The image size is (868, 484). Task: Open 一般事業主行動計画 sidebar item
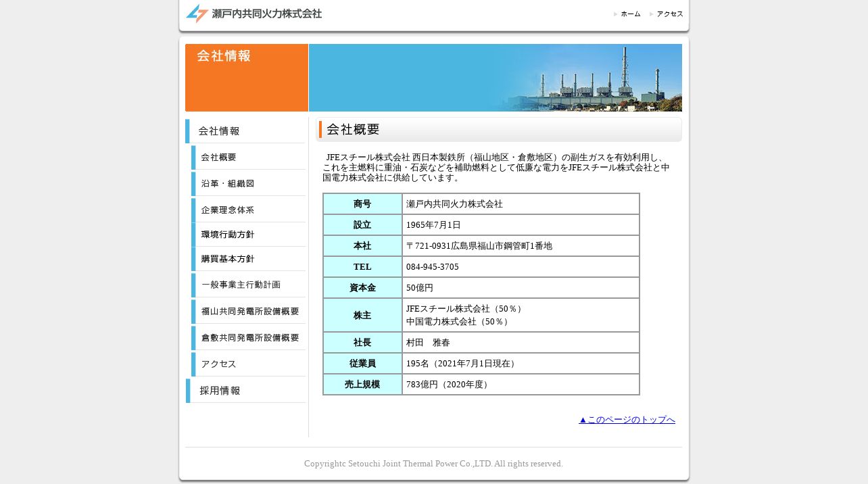(x=249, y=285)
